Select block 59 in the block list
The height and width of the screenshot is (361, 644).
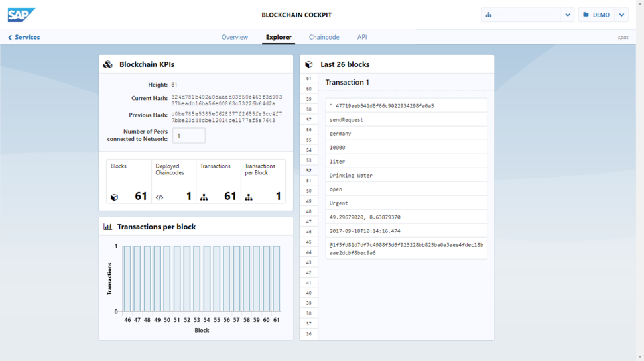point(309,99)
